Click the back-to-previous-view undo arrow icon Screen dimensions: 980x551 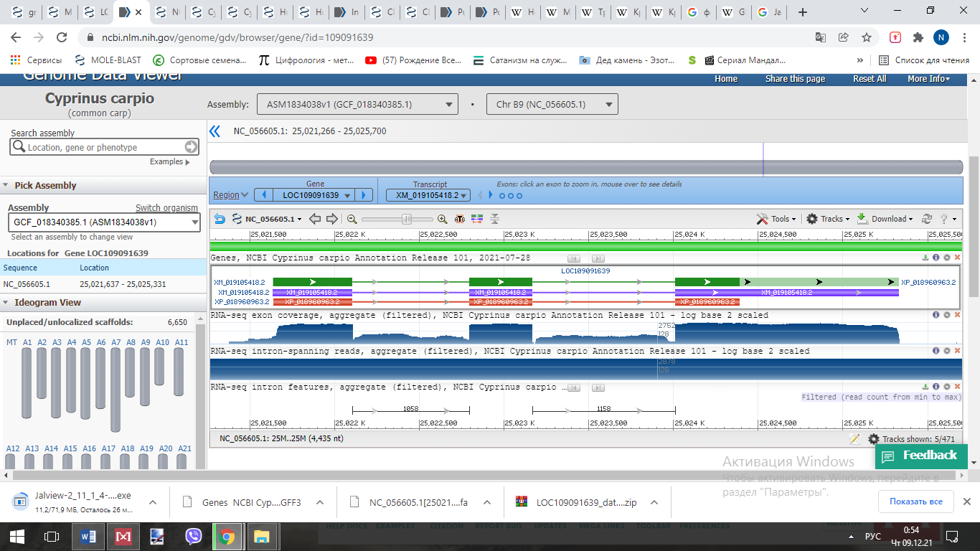[x=220, y=219]
